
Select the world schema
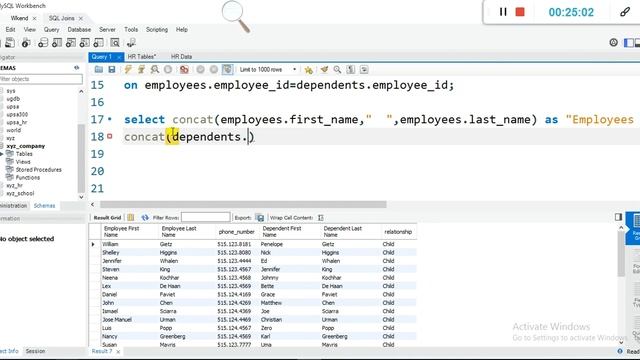click(x=13, y=130)
